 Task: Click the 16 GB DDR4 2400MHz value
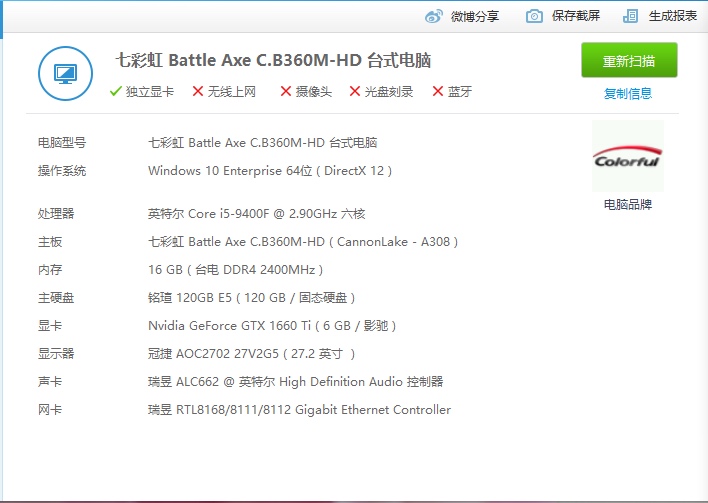236,270
